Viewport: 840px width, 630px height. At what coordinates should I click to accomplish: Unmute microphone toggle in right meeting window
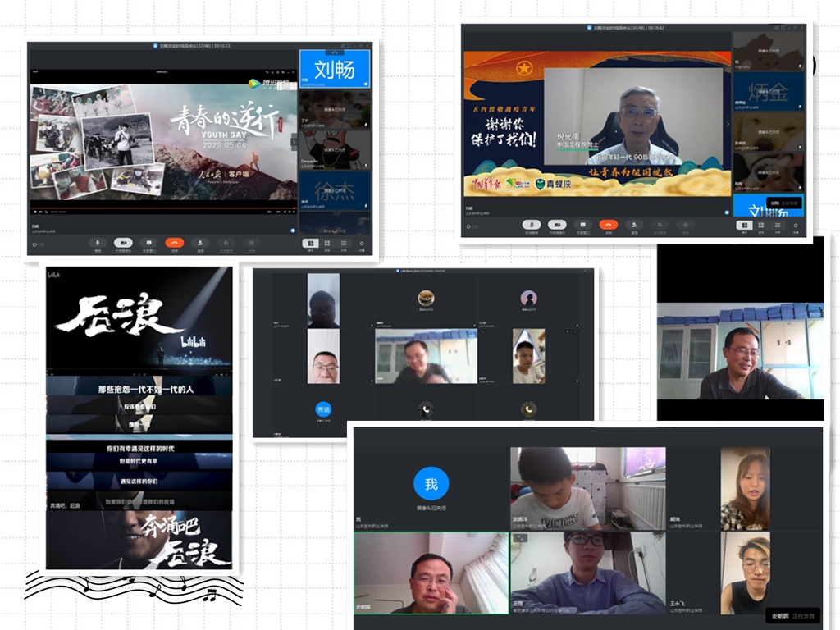(x=532, y=225)
